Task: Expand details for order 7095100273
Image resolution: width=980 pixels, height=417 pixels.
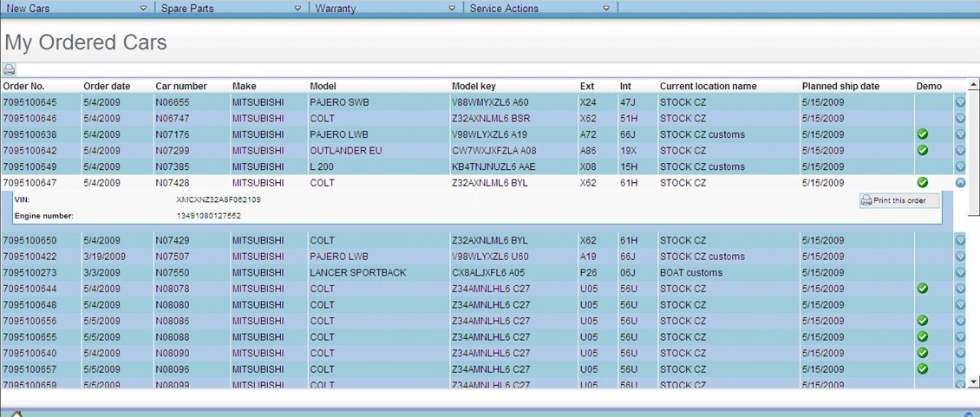Action: [x=961, y=272]
